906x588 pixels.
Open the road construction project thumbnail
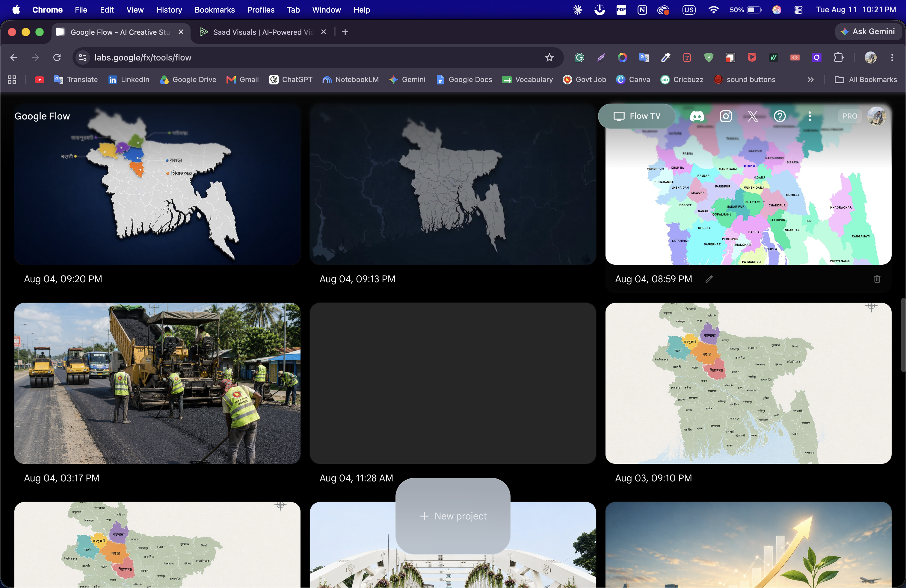157,383
